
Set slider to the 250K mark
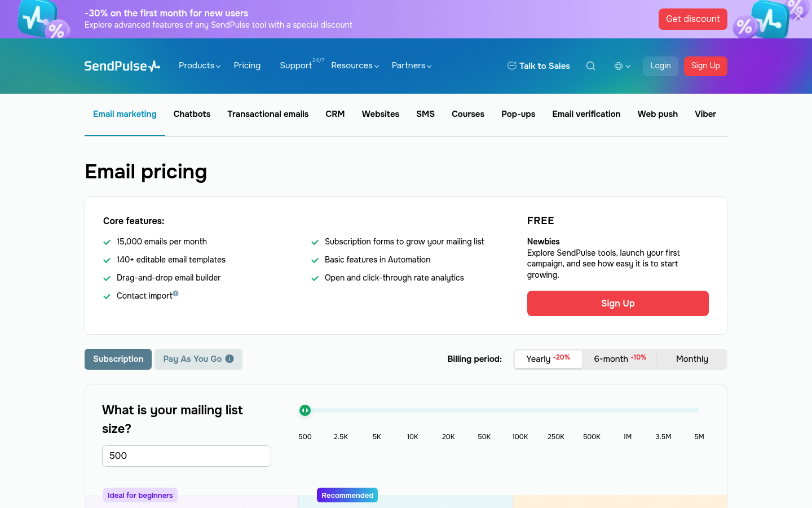click(x=556, y=436)
